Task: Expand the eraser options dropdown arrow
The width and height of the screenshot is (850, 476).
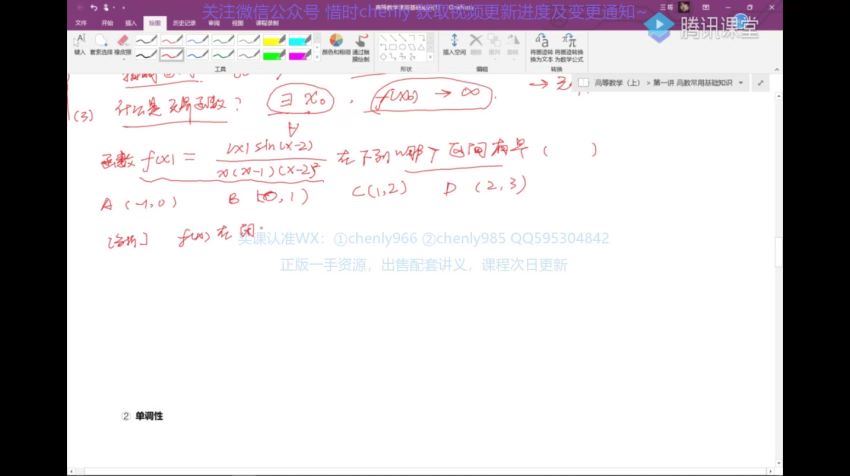Action: (123, 59)
